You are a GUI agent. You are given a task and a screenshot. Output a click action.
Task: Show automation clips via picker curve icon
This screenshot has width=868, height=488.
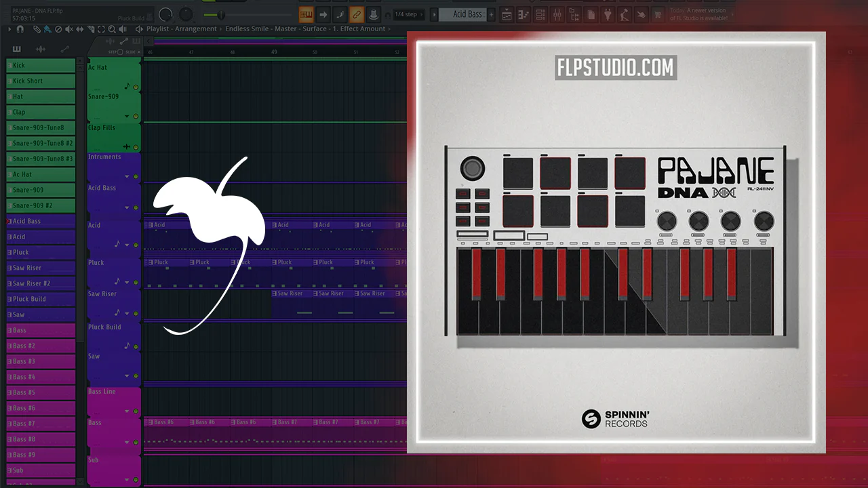(65, 49)
